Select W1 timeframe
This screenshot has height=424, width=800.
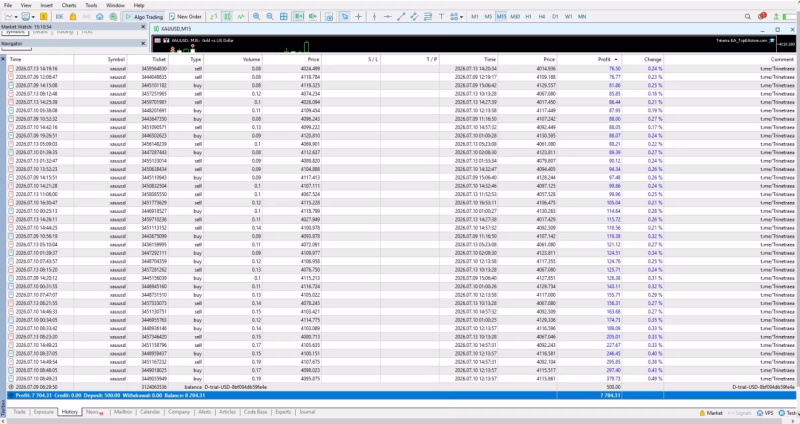coord(568,16)
